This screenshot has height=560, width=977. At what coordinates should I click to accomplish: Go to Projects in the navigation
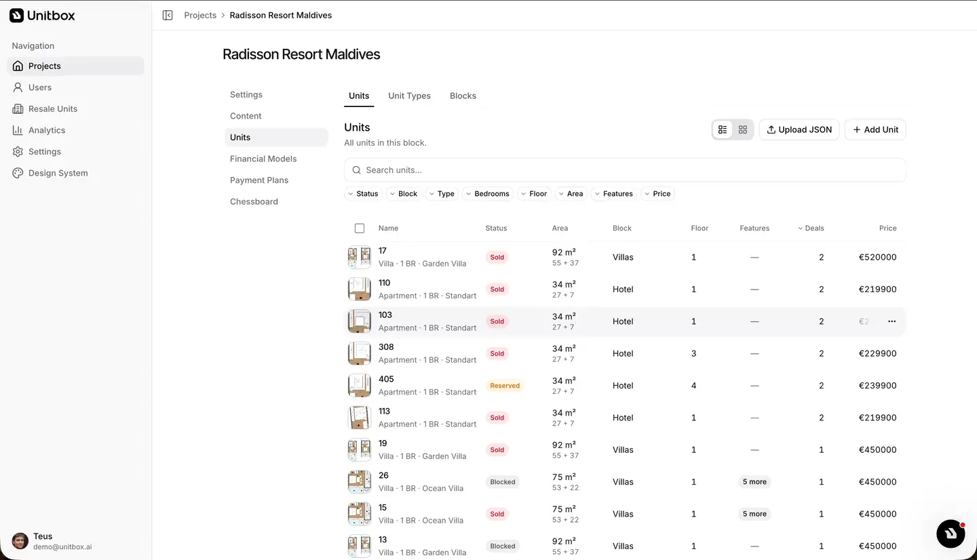(x=75, y=66)
